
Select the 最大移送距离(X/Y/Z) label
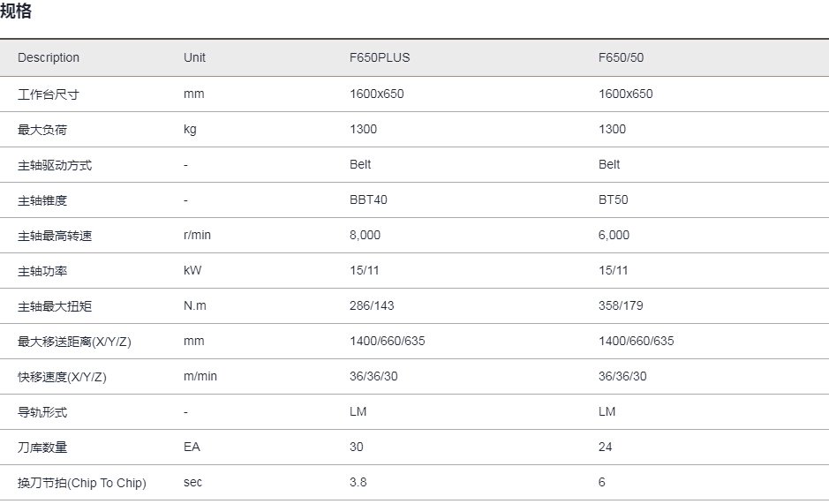[74, 342]
